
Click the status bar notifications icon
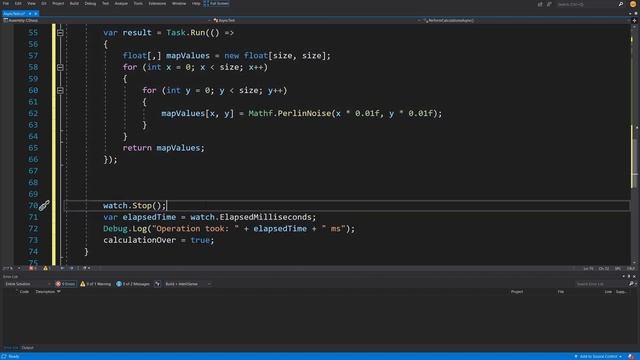[x=631, y=356]
